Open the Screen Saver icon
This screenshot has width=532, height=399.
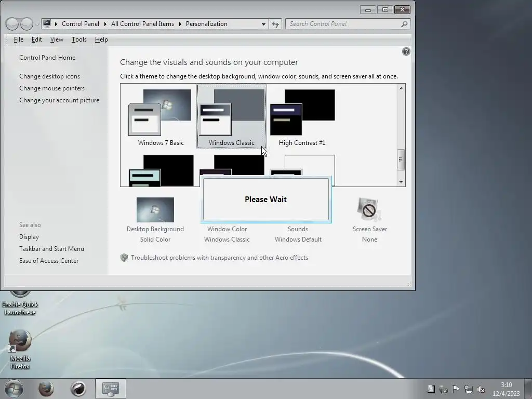click(x=369, y=210)
